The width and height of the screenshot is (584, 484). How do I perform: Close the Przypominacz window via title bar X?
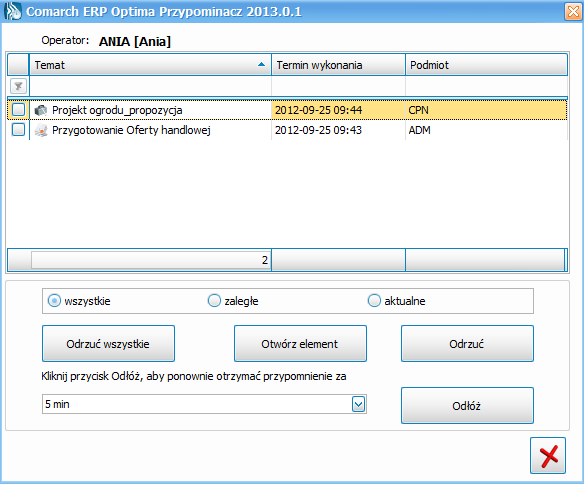(x=573, y=12)
